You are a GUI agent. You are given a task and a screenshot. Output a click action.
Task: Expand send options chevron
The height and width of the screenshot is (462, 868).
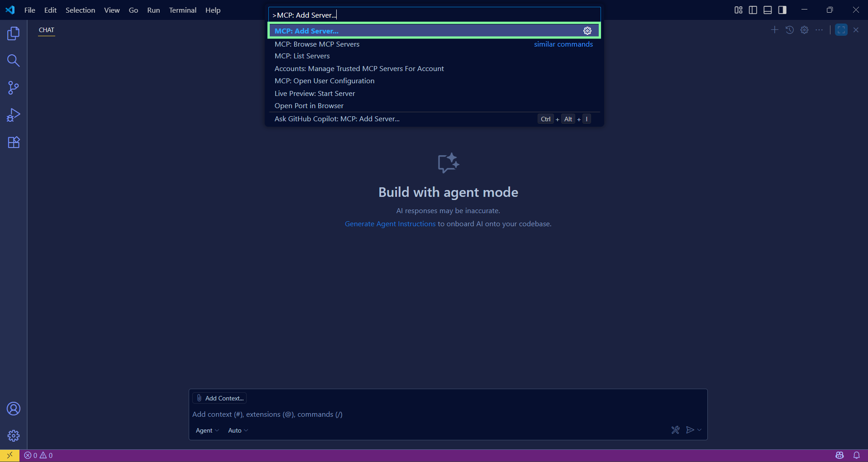click(x=700, y=430)
